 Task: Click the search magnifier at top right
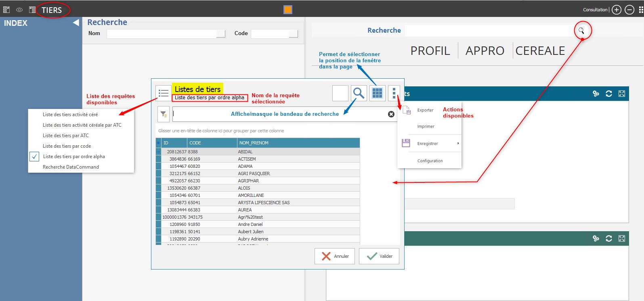tap(581, 31)
